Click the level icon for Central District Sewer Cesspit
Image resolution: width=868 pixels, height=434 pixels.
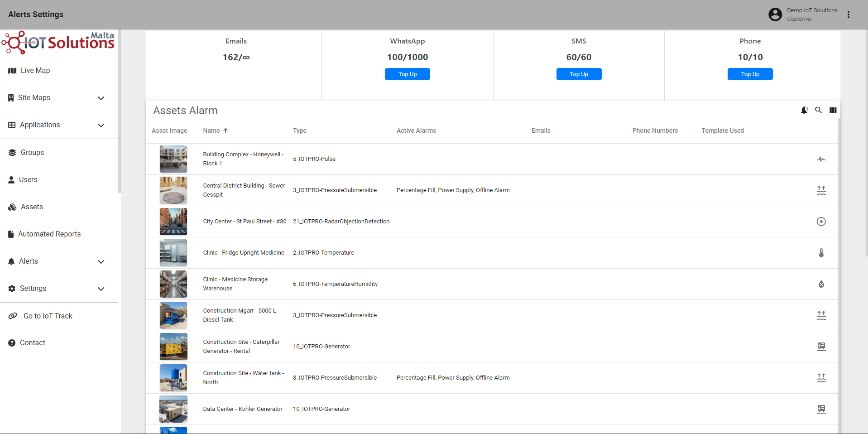[821, 190]
